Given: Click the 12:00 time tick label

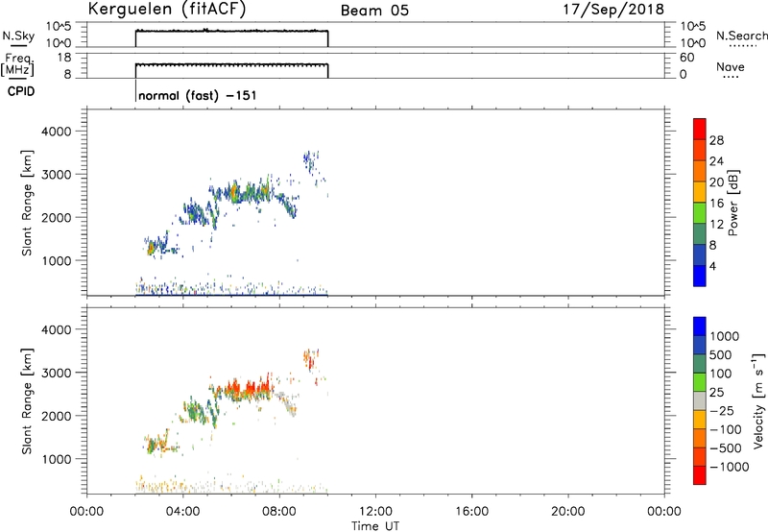Looking at the screenshot, I should point(375,512).
